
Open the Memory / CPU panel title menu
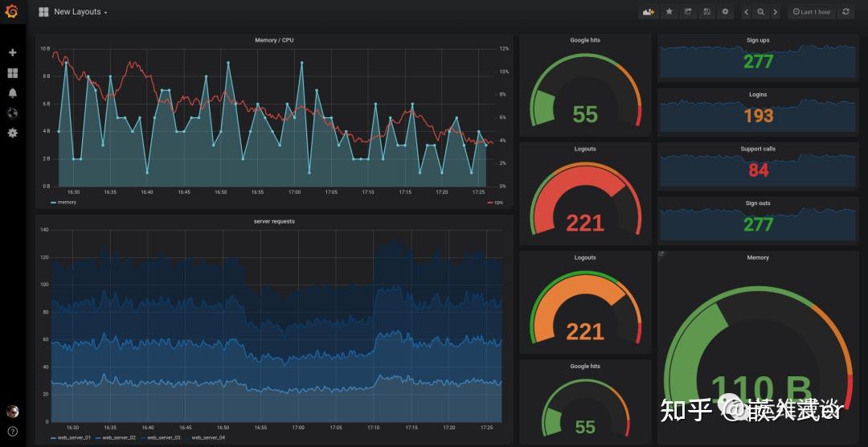click(274, 40)
